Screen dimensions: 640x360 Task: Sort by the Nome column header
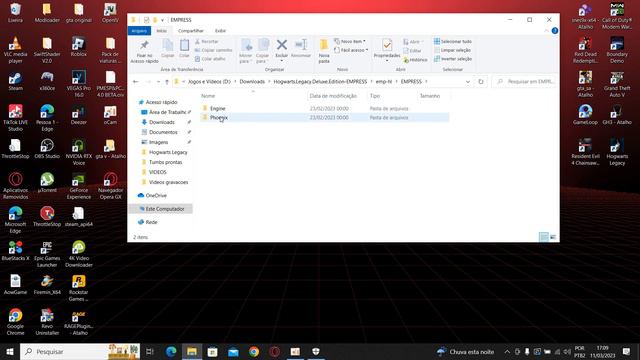click(x=208, y=96)
